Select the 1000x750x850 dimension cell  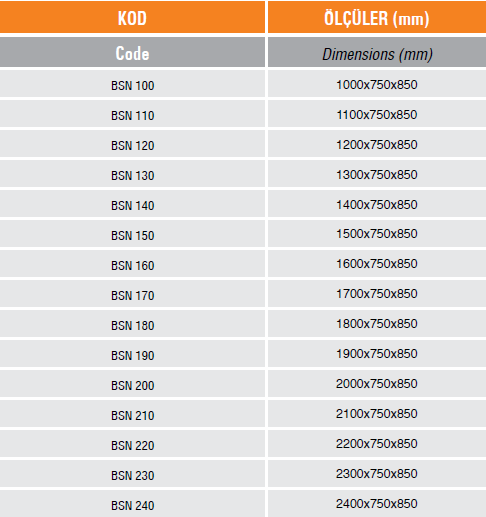click(x=377, y=83)
